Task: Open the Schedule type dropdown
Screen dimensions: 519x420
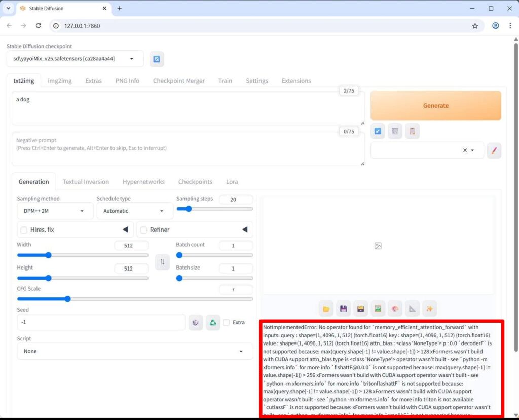Action: click(134, 211)
